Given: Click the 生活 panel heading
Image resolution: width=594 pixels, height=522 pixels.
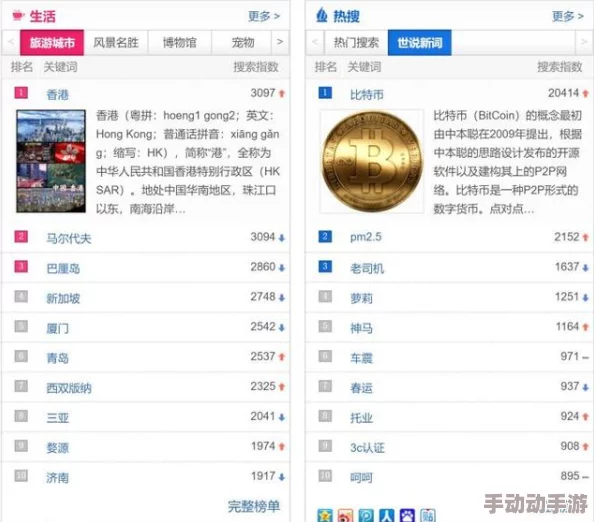Looking at the screenshot, I should [42, 16].
